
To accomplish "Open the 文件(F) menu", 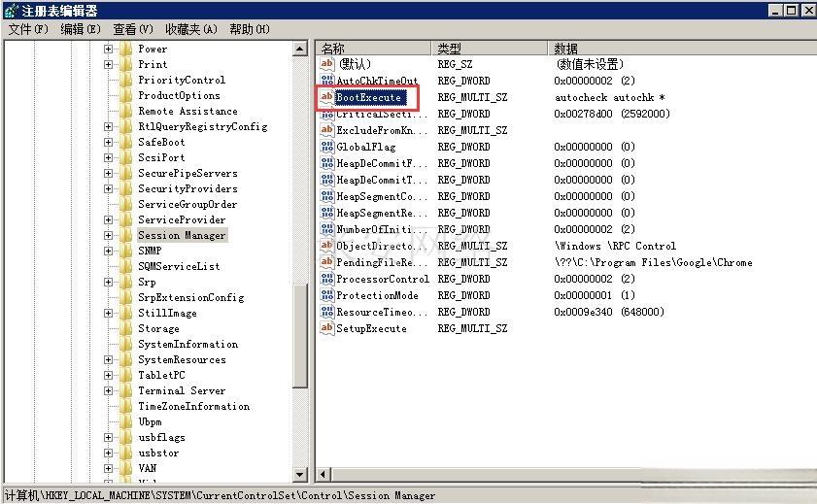I will click(28, 29).
